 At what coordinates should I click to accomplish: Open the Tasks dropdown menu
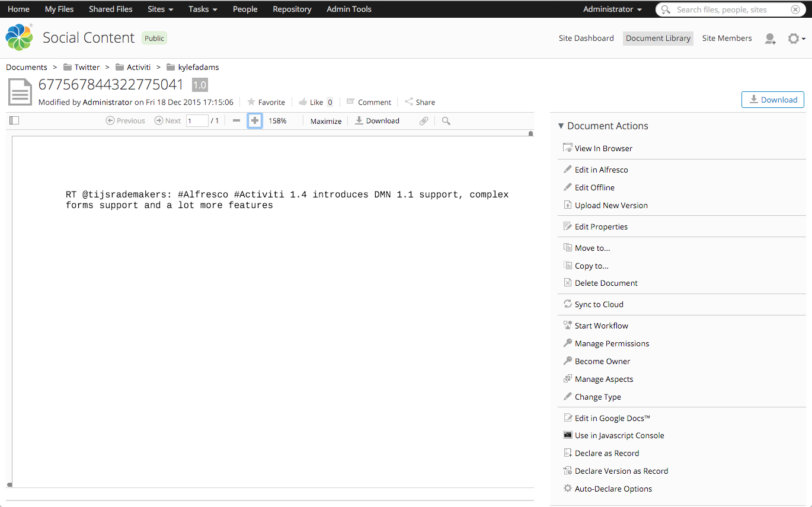[x=203, y=9]
